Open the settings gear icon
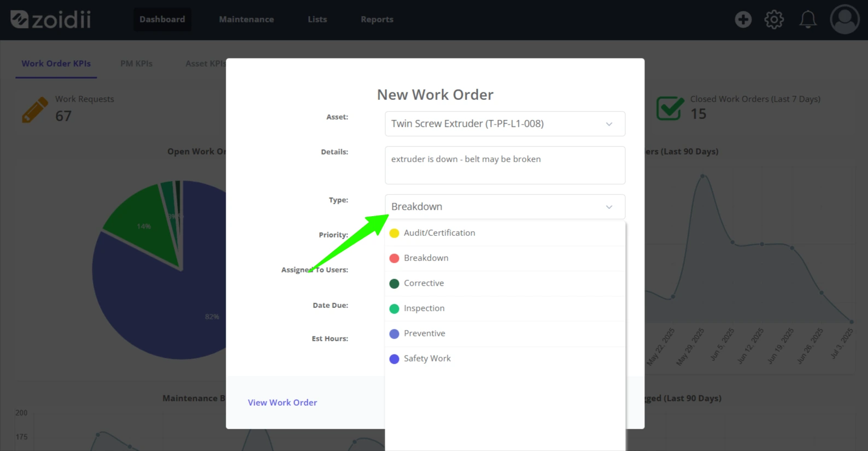Screen dimensions: 868x451 coord(774,20)
